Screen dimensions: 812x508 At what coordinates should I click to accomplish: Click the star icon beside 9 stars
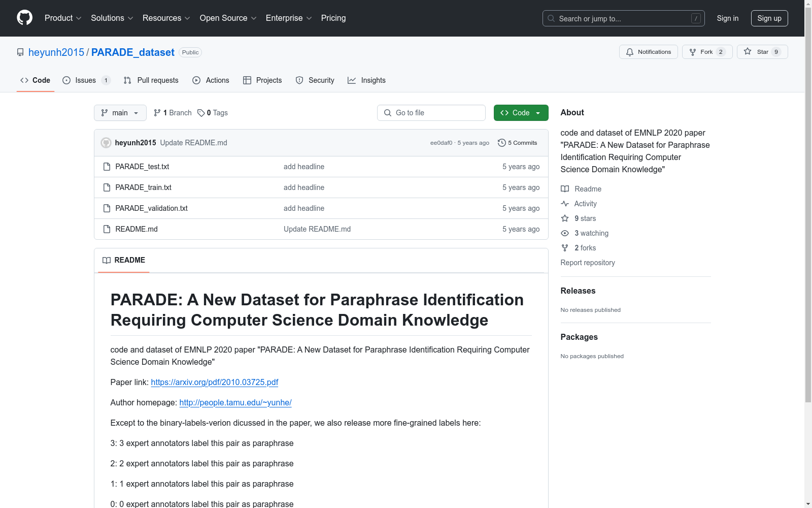tap(565, 218)
